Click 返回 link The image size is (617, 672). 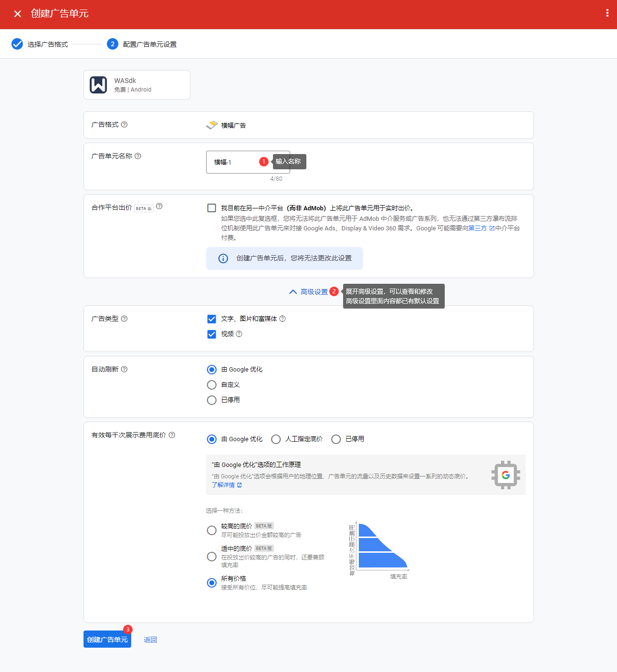[x=150, y=640]
